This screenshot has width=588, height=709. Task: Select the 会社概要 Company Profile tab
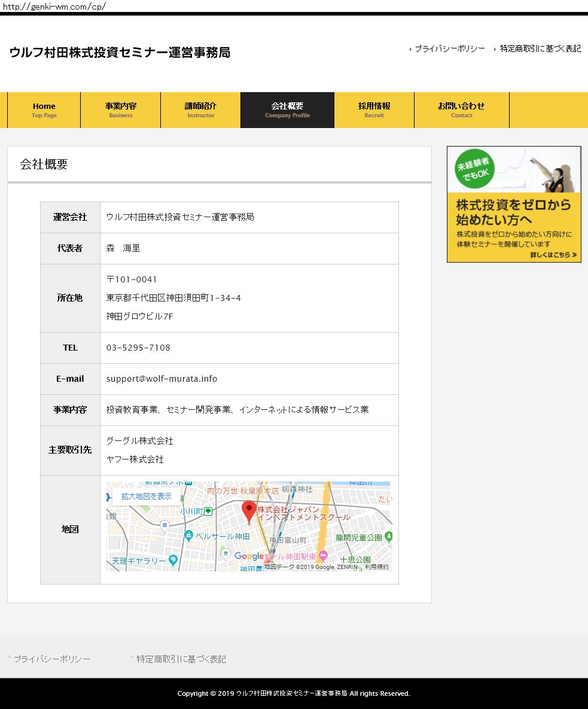pyautogui.click(x=287, y=110)
